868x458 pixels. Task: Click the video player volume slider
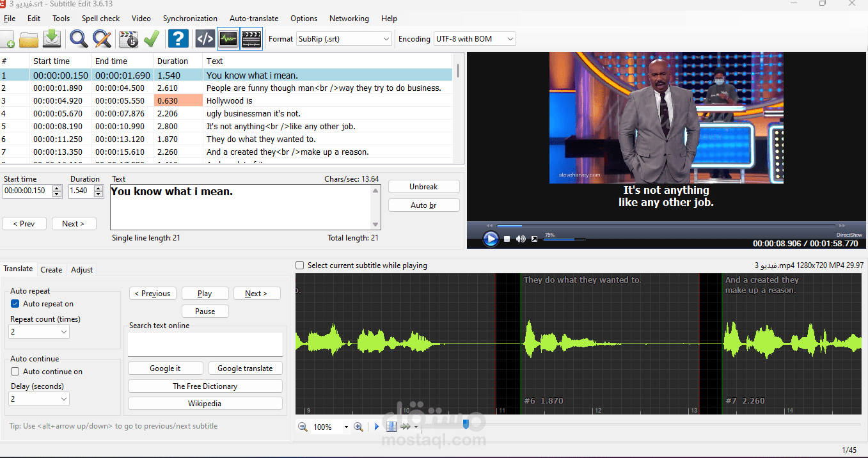coord(563,239)
